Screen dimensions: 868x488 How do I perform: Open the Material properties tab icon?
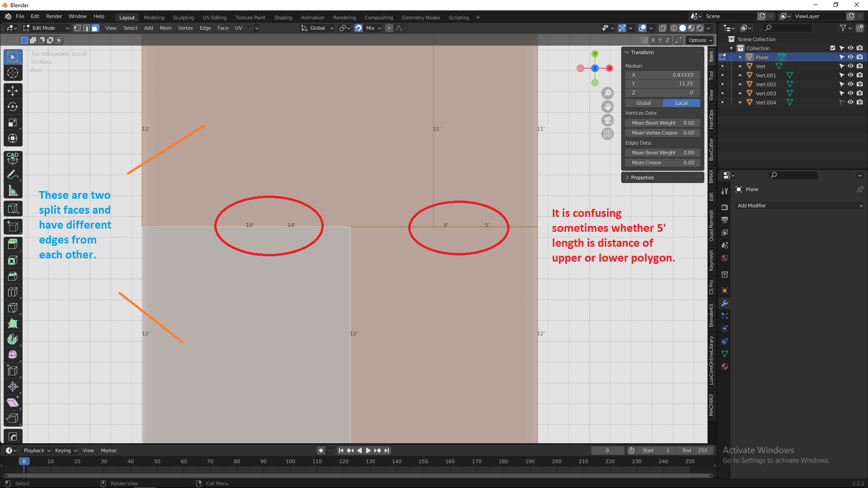[x=725, y=366]
